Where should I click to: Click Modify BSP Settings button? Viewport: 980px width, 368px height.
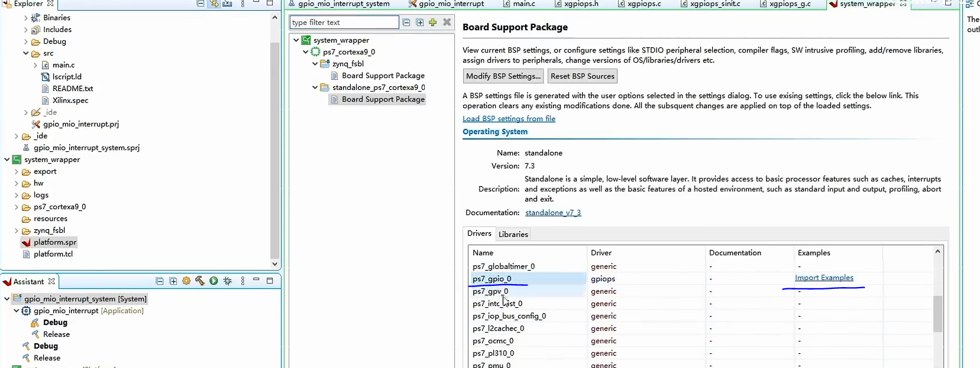pyautogui.click(x=503, y=76)
